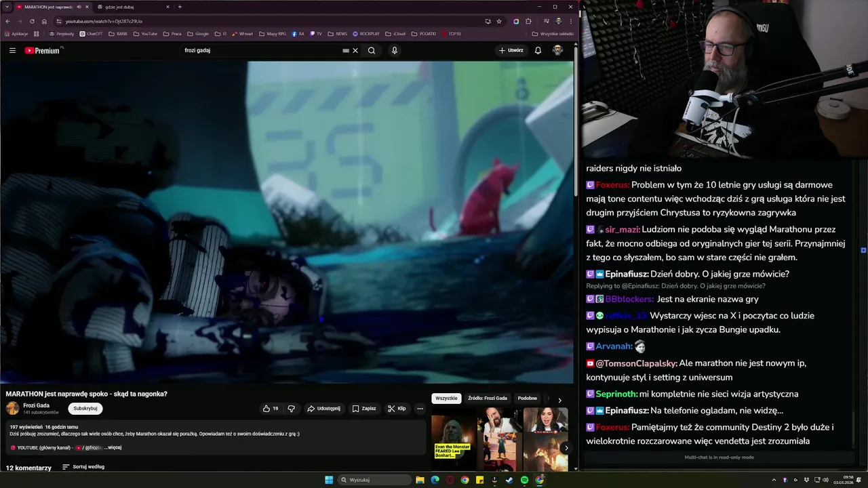Dislike the video with thumbs-down button

pyautogui.click(x=292, y=409)
